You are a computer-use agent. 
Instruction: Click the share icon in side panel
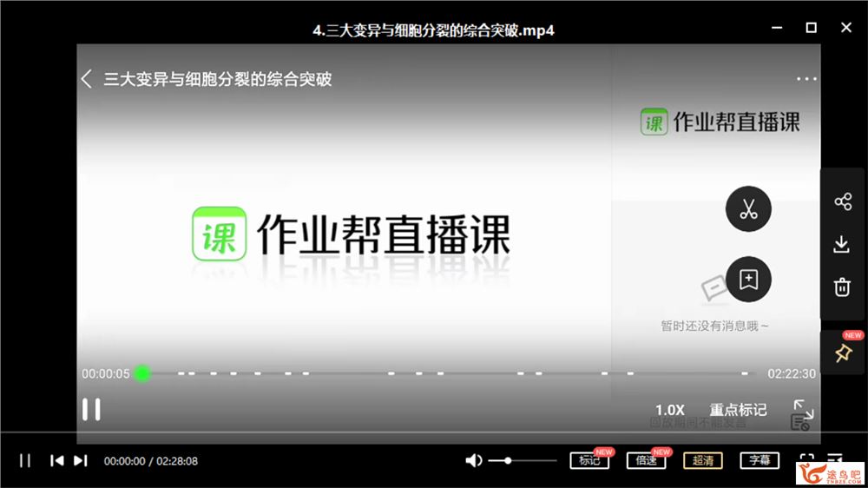pos(842,202)
